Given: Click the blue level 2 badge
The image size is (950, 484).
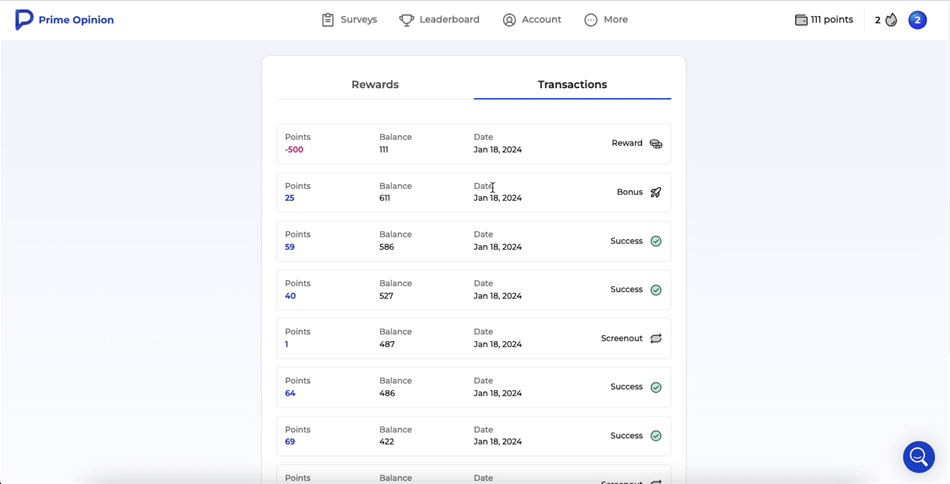Looking at the screenshot, I should click(x=917, y=20).
